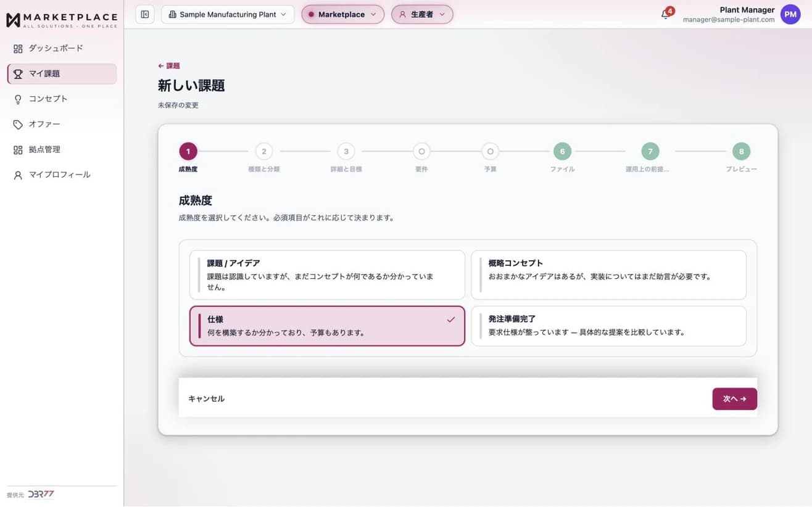
Task: Click the Marketplace logo in the sidebar
Action: pos(62,19)
